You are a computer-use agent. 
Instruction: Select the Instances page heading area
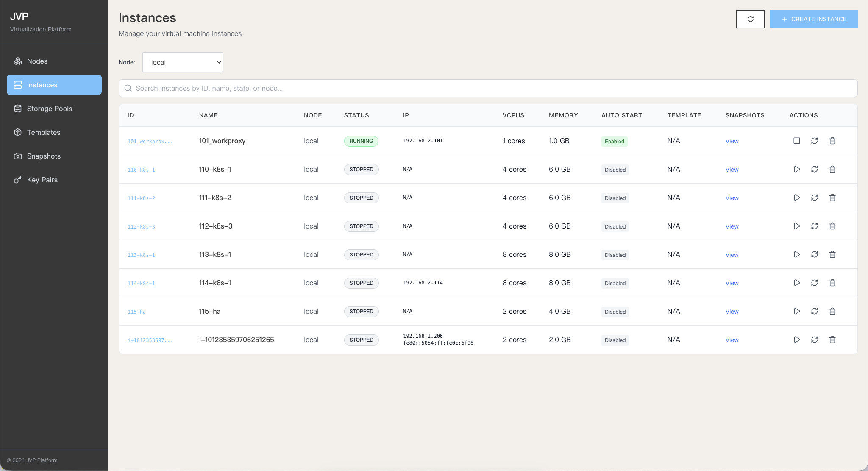click(147, 18)
